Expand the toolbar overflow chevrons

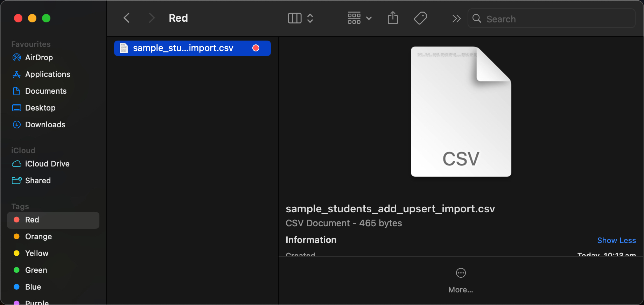click(456, 18)
